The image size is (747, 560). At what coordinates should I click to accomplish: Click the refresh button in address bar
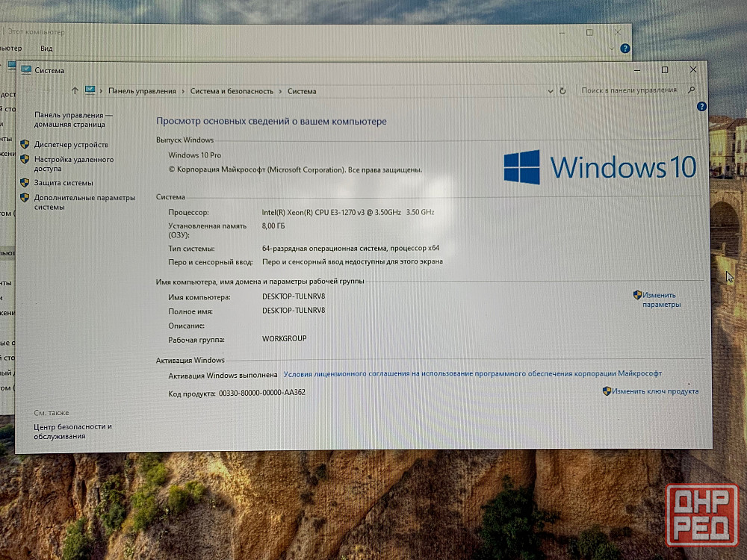(562, 91)
